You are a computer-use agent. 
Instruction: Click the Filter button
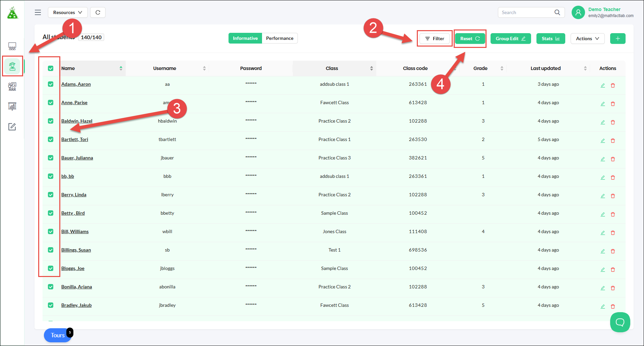click(435, 39)
